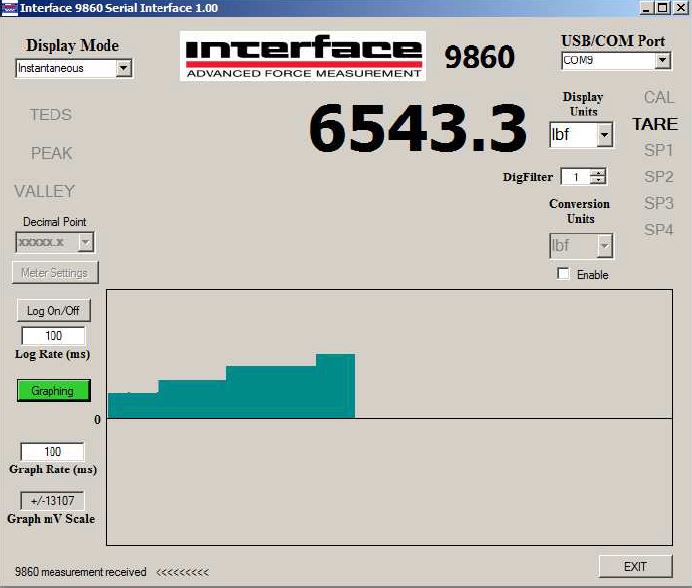This screenshot has width=692, height=588.
Task: Tick the conversion units Enable checkbox
Action: (563, 274)
